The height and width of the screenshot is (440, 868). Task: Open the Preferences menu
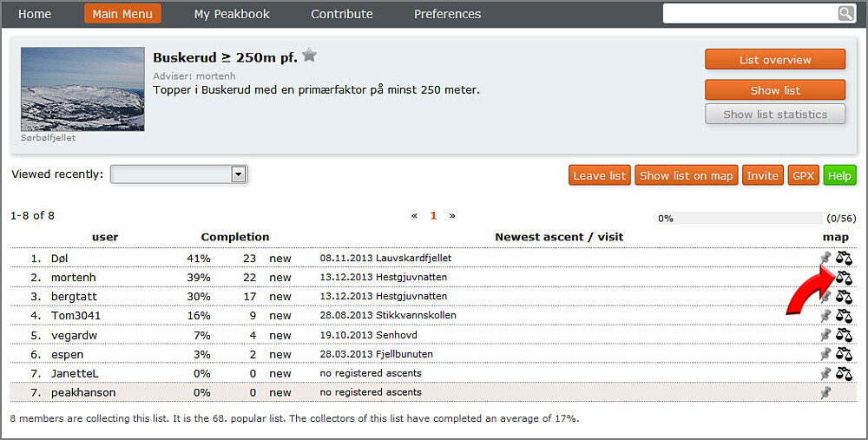447,14
